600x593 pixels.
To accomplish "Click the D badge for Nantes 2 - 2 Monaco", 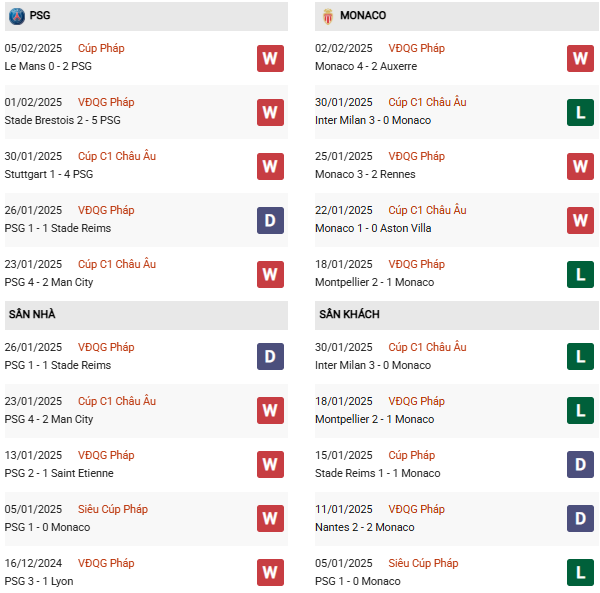I will coord(580,519).
